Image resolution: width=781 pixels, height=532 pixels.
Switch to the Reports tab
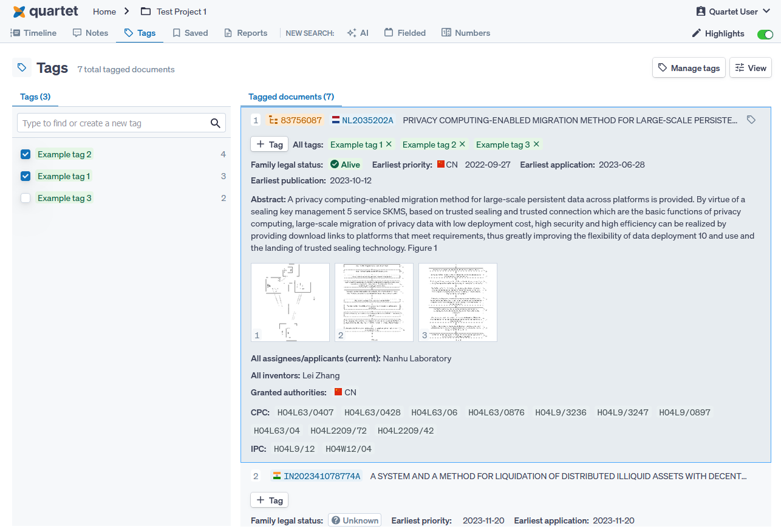point(246,33)
